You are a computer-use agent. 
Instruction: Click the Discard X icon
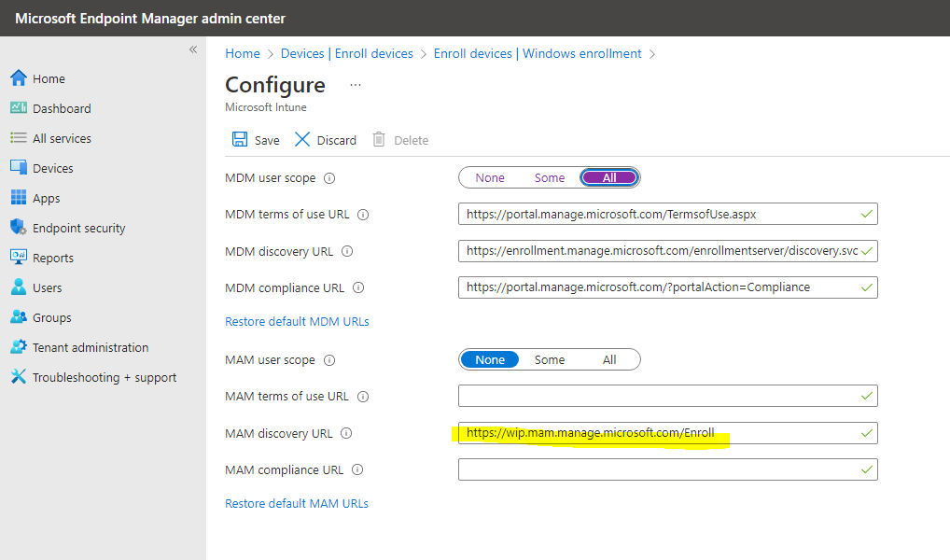[x=301, y=139]
